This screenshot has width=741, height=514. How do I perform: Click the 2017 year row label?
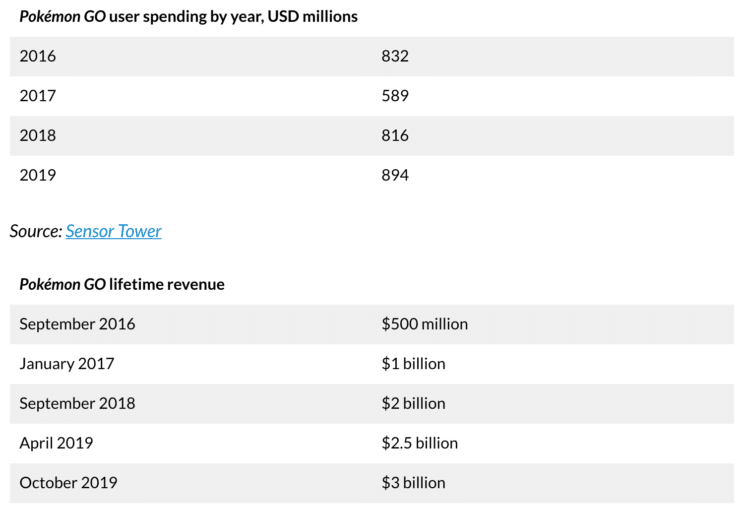(x=38, y=96)
